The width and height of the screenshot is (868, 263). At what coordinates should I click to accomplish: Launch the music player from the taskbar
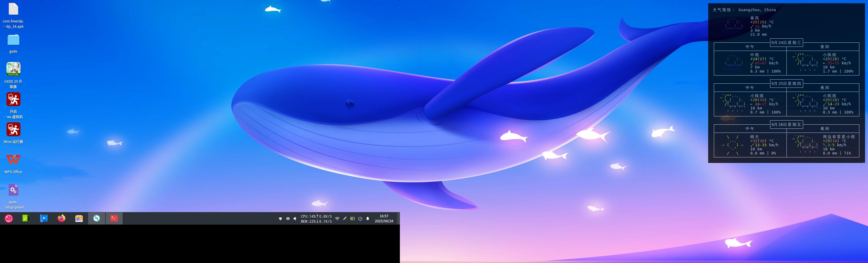pos(26,219)
